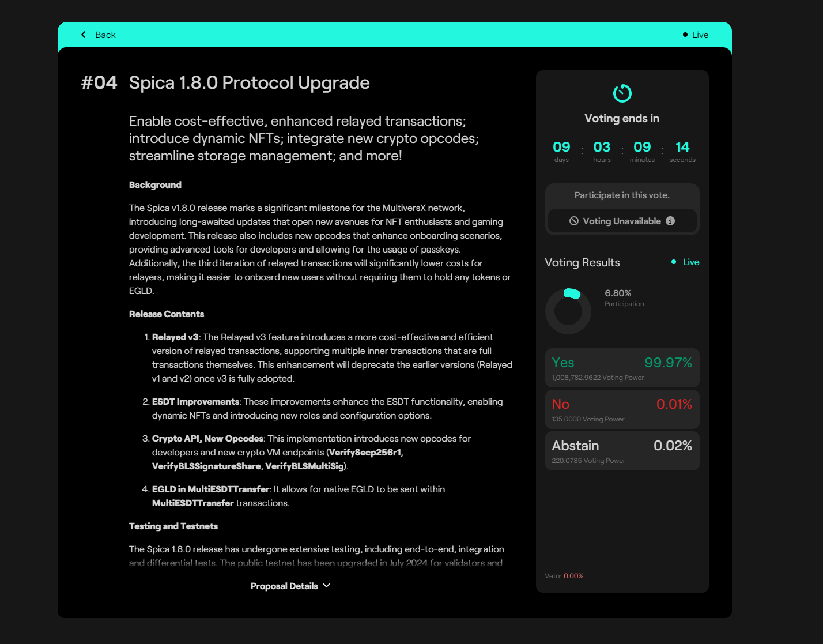
Task: Click the 'Spica 1.8.0 Protocol Upgrade' title
Action: point(250,82)
